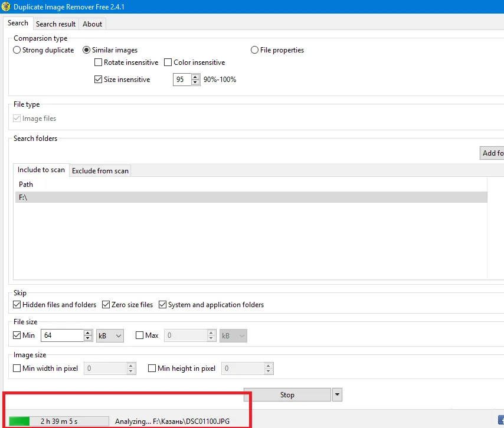Enable Color insensitive option
Image resolution: width=504 pixels, height=428 pixels.
pos(168,62)
